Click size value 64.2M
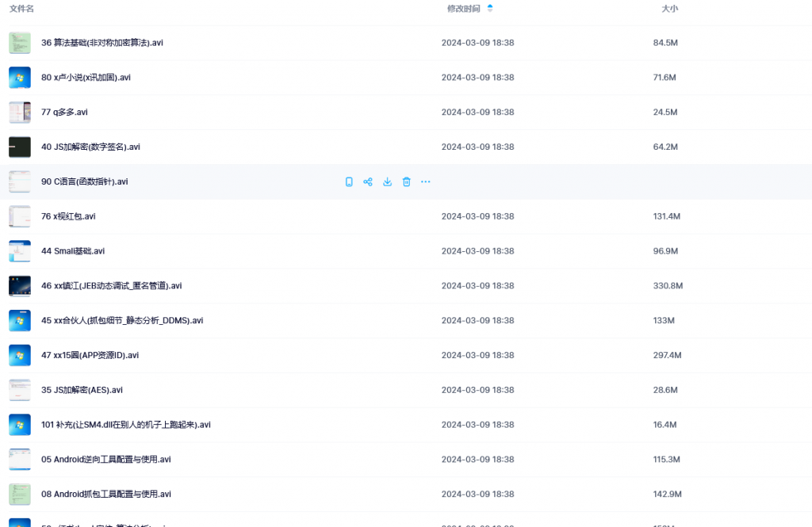 pyautogui.click(x=665, y=147)
